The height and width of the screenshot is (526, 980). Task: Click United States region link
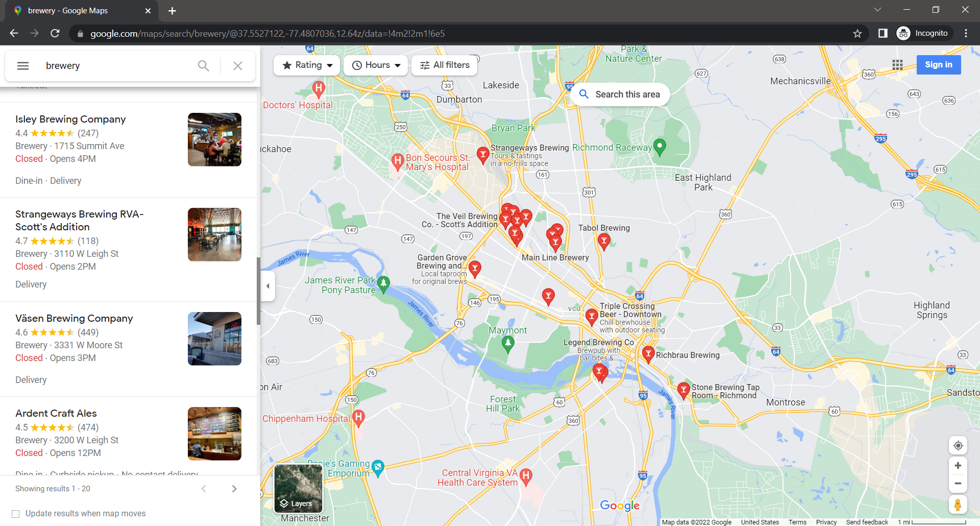(x=760, y=522)
